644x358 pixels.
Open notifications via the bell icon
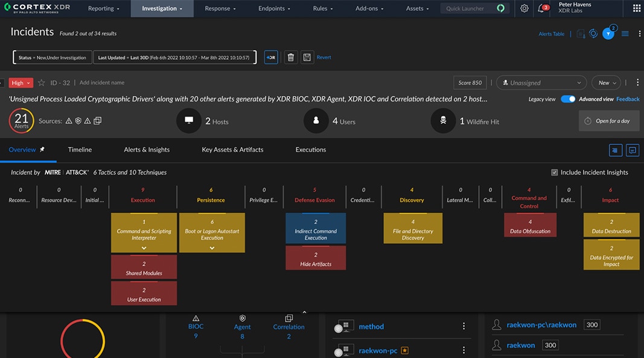click(541, 8)
